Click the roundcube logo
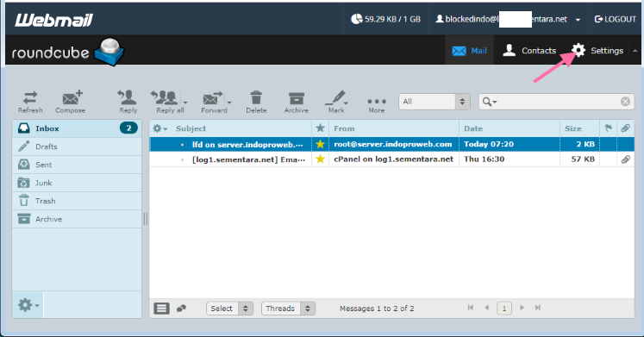644x337 pixels. pos(67,52)
